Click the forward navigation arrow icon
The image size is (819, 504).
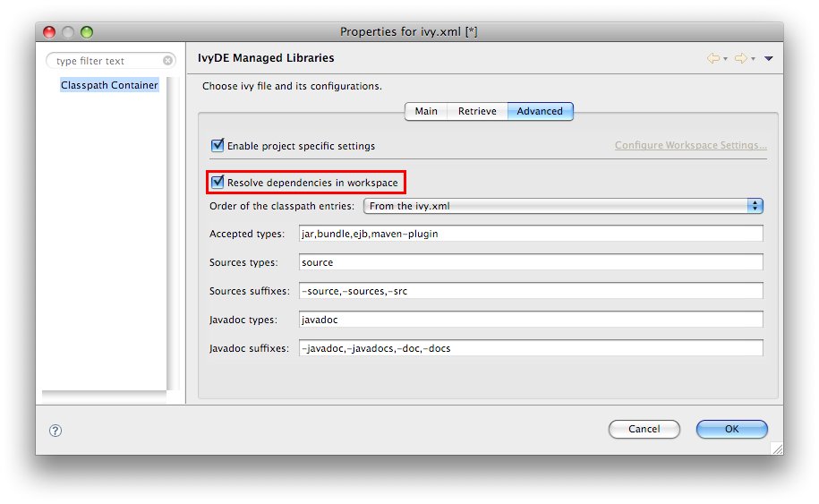740,58
